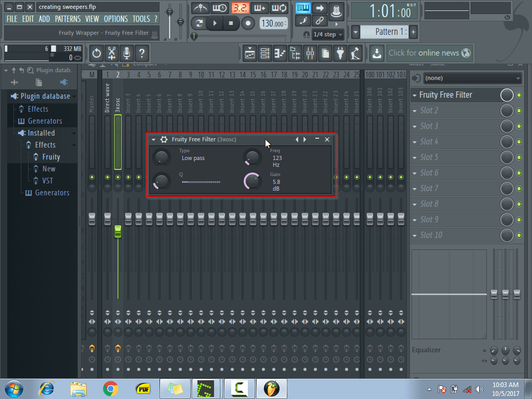Open the PATTERNS menu

click(x=68, y=19)
